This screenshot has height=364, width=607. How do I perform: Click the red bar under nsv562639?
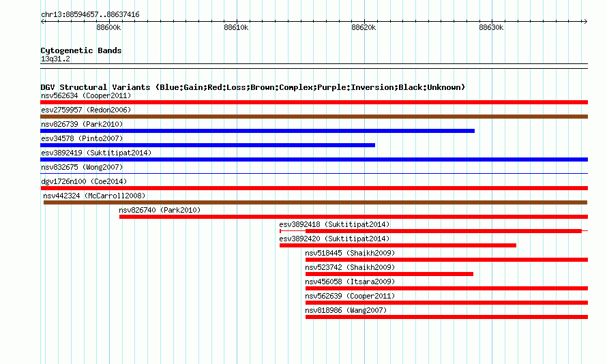pyautogui.click(x=447, y=303)
